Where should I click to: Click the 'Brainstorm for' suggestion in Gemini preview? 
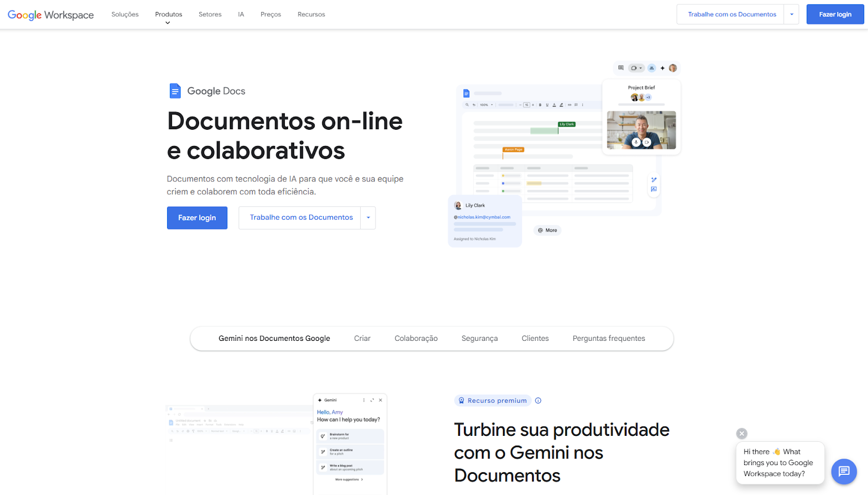pyautogui.click(x=350, y=436)
